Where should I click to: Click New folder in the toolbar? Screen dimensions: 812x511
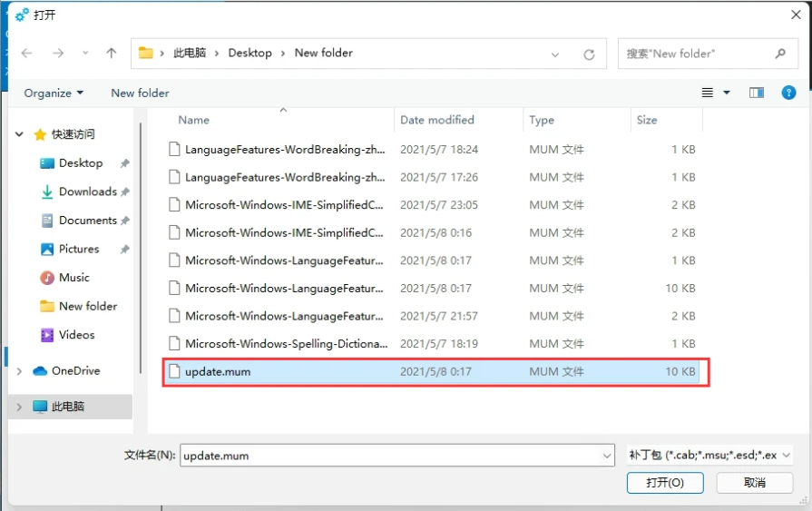click(140, 93)
